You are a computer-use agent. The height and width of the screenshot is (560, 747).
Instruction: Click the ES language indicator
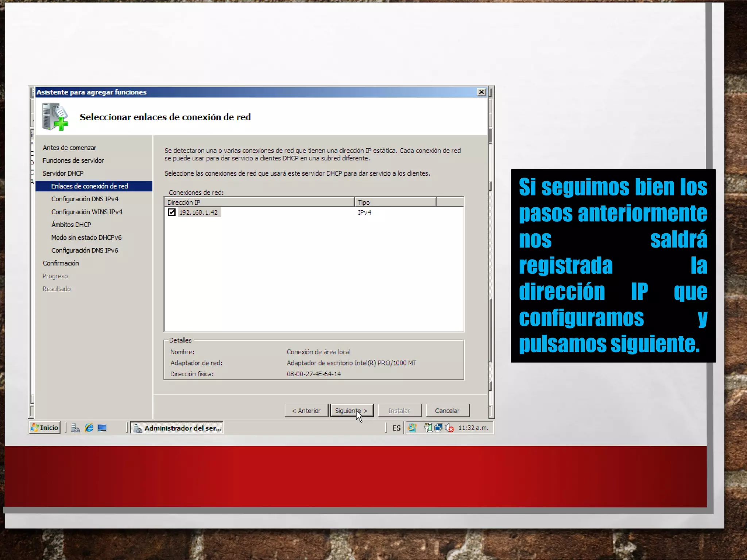(396, 428)
